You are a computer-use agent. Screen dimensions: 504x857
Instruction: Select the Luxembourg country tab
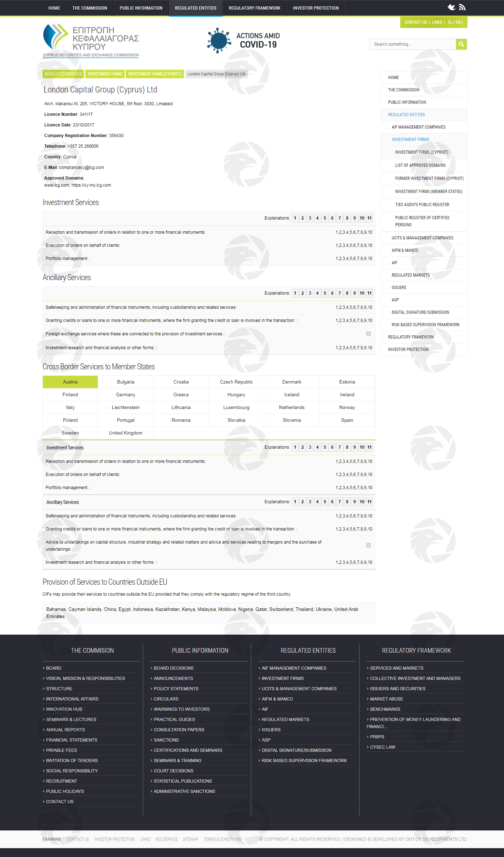click(236, 407)
